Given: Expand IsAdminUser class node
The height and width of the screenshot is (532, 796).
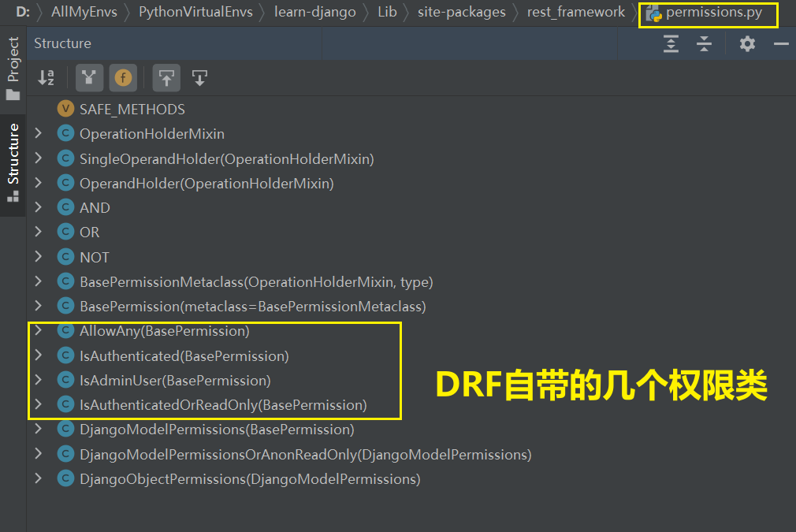Looking at the screenshot, I should 39,379.
